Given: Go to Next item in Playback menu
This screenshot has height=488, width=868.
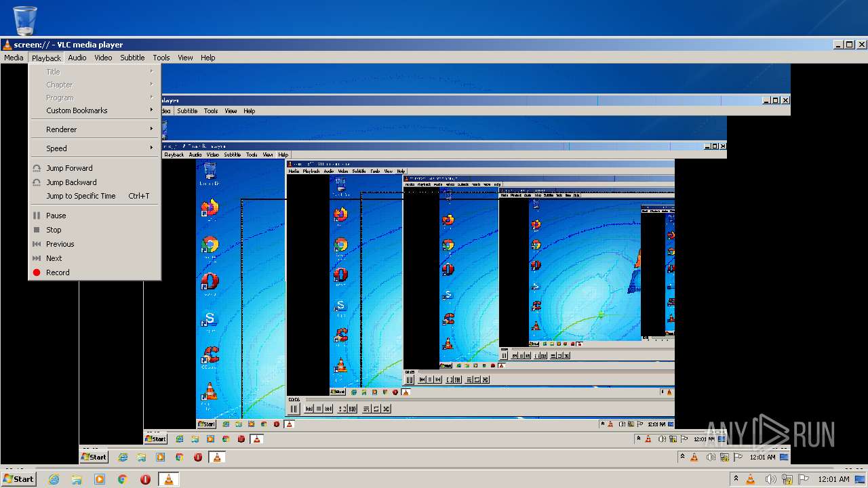Looking at the screenshot, I should (94, 258).
